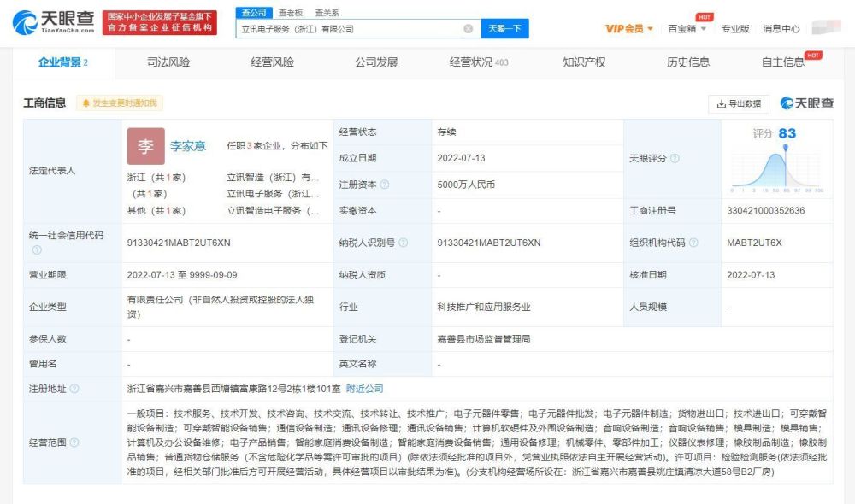Open the 附近公司 link

[x=364, y=389]
